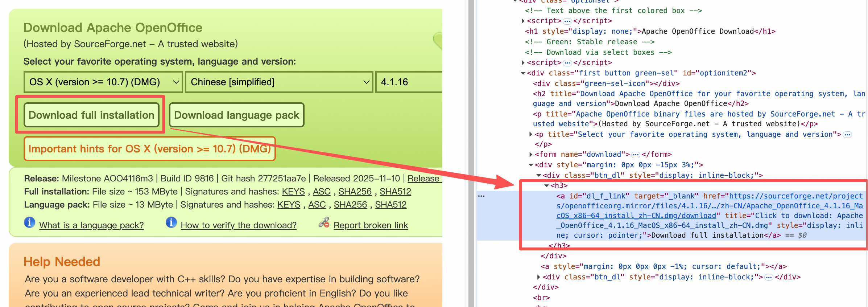Select the empty anchor with cursor default style
The image size is (868, 307).
pos(664,267)
